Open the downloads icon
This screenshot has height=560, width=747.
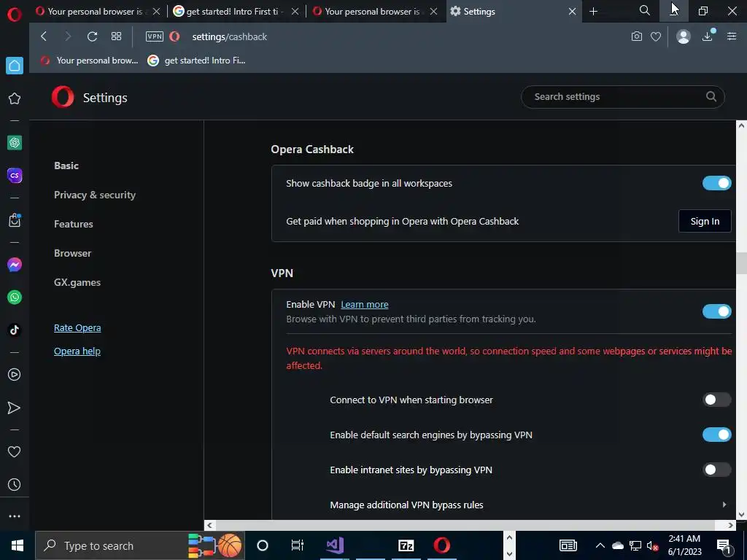pyautogui.click(x=708, y=36)
